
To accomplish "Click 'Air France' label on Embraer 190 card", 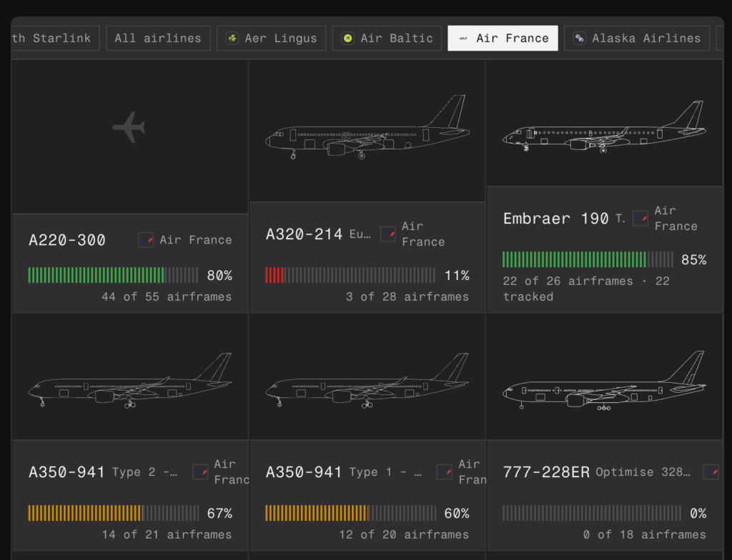I will [676, 218].
